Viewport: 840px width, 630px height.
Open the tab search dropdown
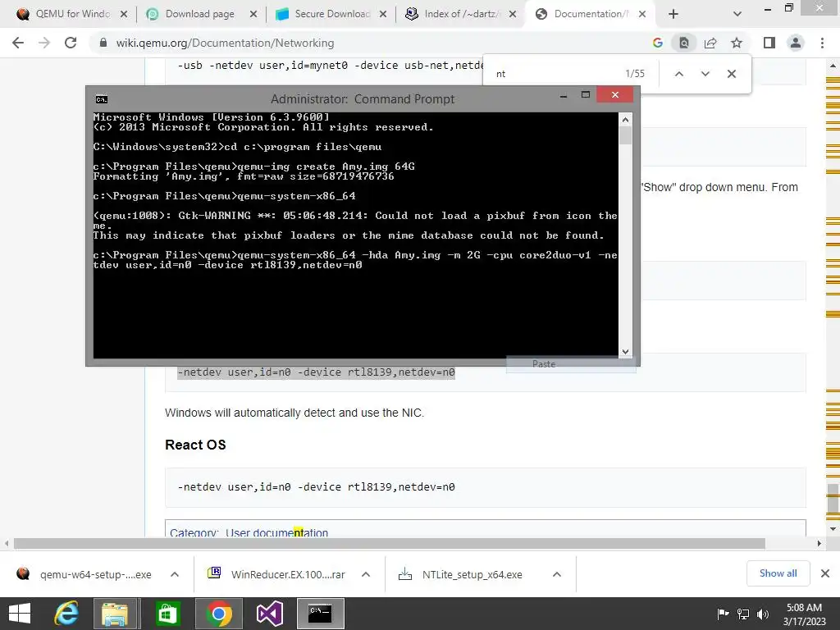pyautogui.click(x=737, y=15)
